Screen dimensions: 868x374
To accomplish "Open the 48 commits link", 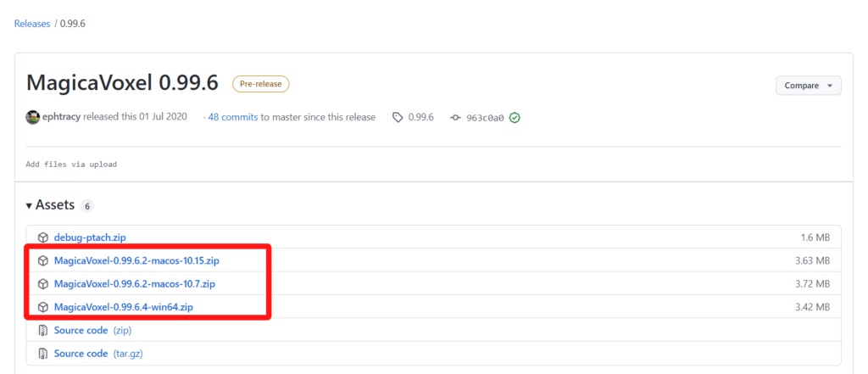I will [232, 118].
